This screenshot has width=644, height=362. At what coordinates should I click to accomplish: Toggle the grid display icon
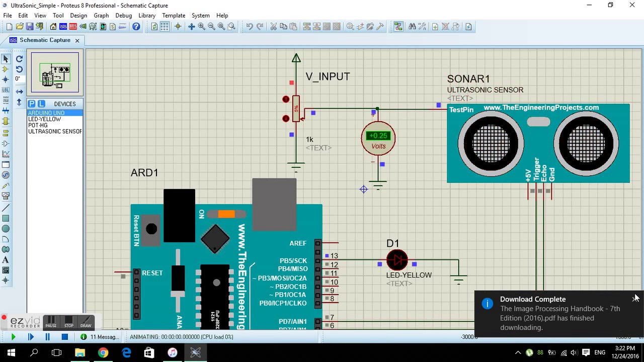165,27
